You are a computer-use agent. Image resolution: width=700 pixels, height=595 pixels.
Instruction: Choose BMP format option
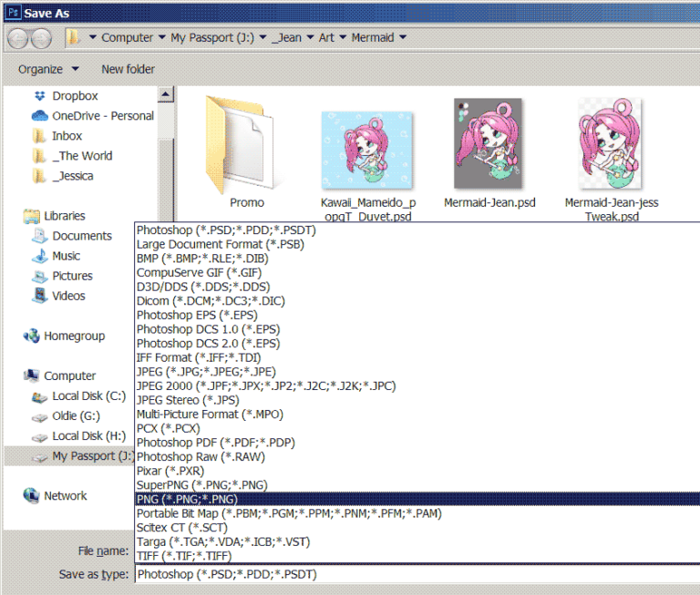[x=417, y=259]
